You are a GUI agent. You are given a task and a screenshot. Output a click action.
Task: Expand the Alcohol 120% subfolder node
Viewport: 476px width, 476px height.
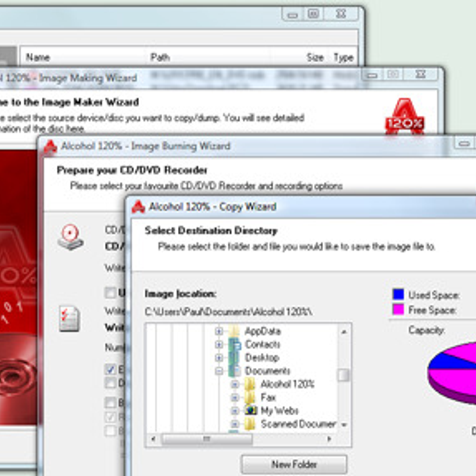coord(234,384)
